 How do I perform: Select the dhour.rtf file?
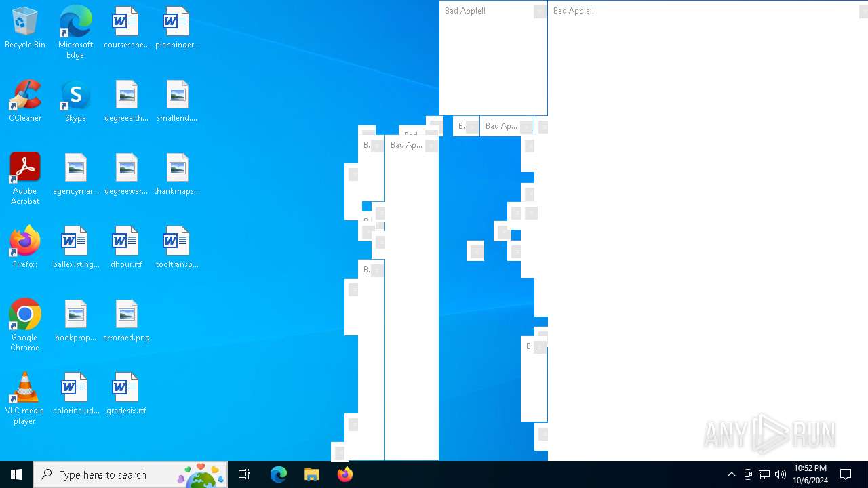pyautogui.click(x=126, y=248)
